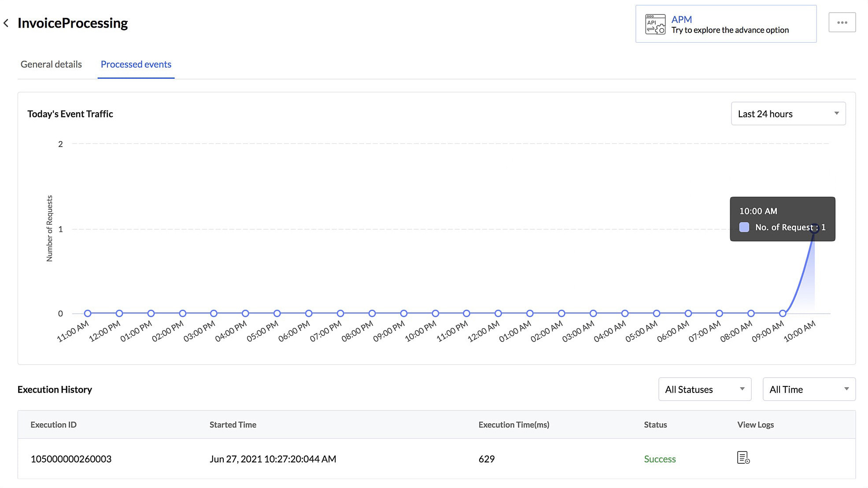Click the 11:00 AM chart data point

[88, 313]
